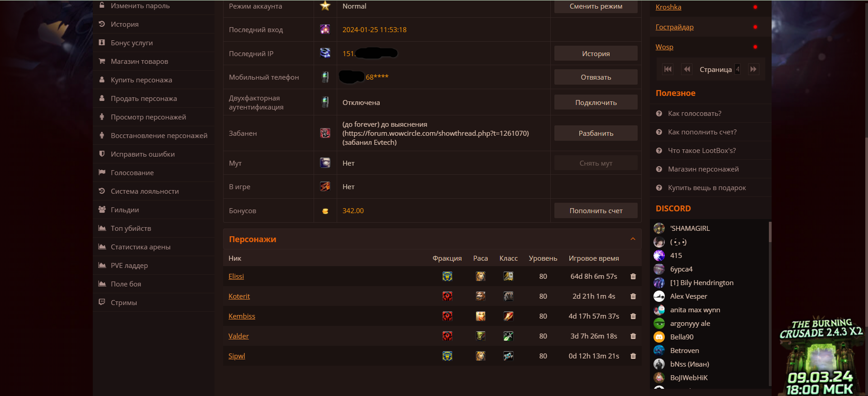Go to previous page arrow icon
Image resolution: width=868 pixels, height=396 pixels.
point(687,69)
